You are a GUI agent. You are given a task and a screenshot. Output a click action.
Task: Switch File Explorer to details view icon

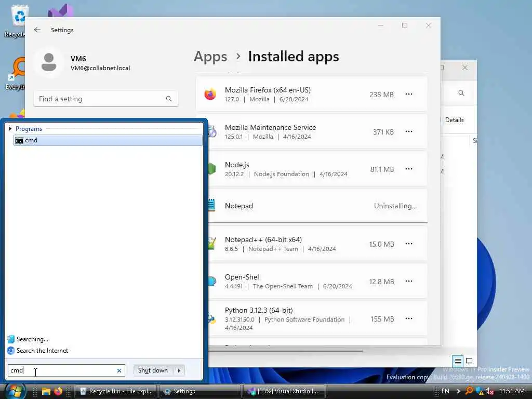coord(458,361)
